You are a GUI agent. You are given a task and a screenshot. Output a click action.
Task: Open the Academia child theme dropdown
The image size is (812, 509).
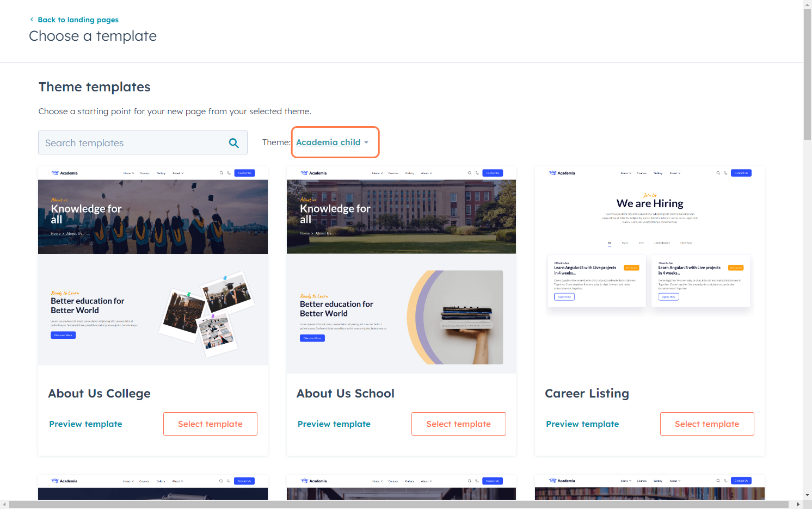coord(332,142)
